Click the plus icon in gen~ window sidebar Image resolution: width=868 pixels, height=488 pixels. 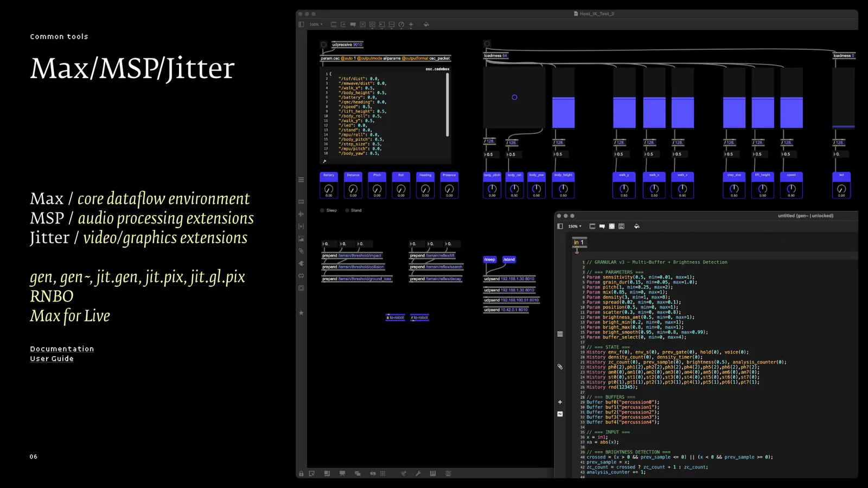560,402
